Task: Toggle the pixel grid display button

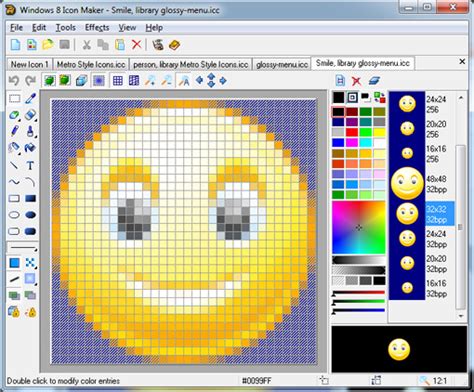Action: [x=118, y=80]
